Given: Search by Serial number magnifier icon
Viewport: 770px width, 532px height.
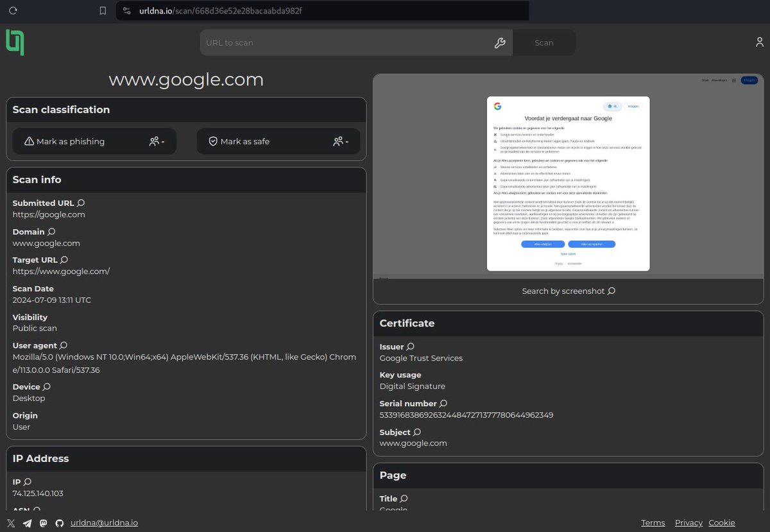Looking at the screenshot, I should 443,404.
